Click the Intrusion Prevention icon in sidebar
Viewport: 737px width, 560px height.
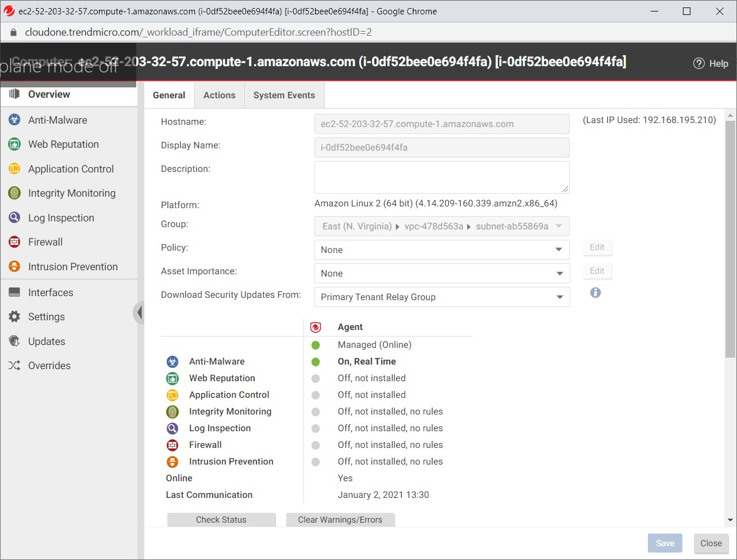(x=14, y=267)
